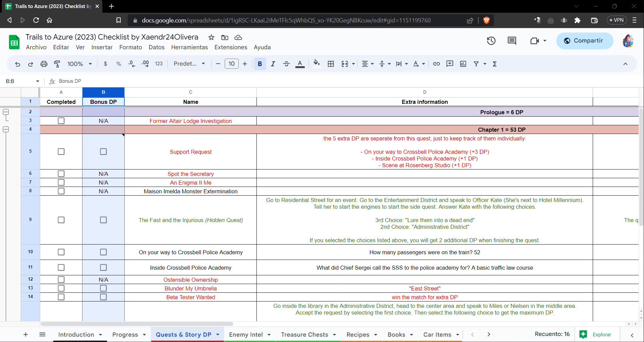Mark Former Altair Lodge Investigation completed
Viewport: 644px width, 342px height.
click(x=61, y=121)
